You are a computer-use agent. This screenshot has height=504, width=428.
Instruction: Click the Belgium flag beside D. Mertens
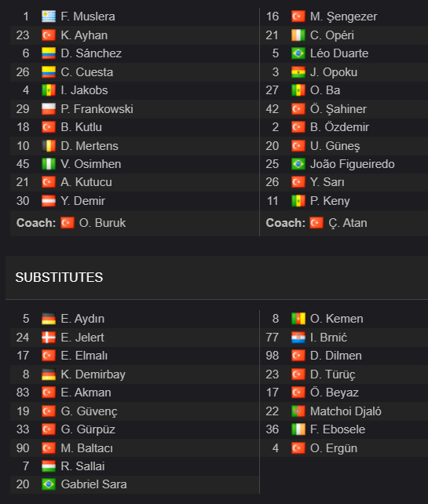pos(49,146)
